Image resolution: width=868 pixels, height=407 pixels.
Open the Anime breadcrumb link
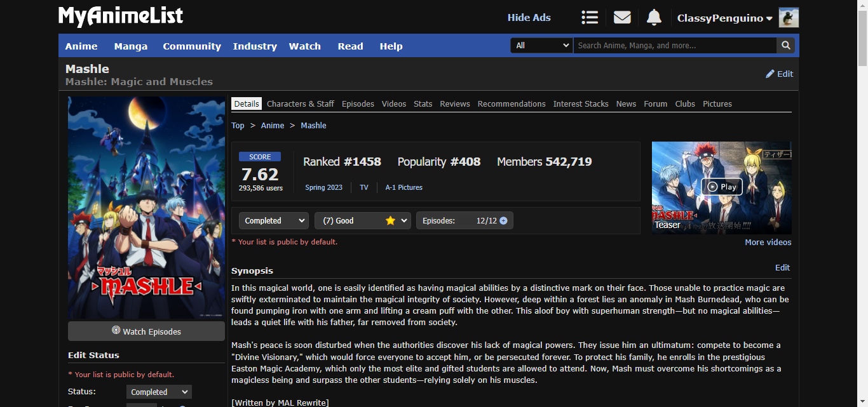pyautogui.click(x=273, y=126)
